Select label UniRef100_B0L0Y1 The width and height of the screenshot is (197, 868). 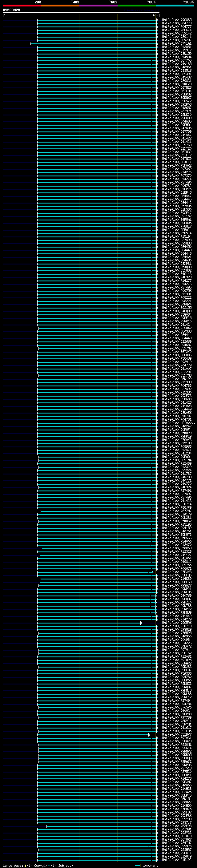point(176,775)
